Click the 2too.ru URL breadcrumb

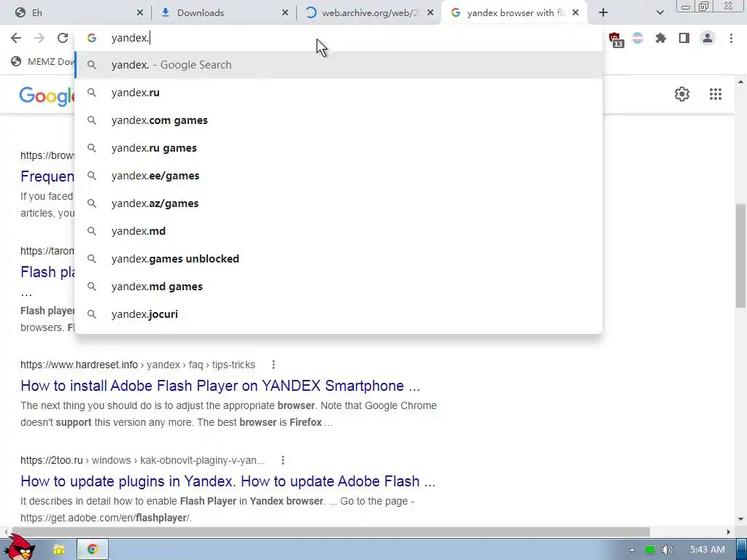[142, 460]
